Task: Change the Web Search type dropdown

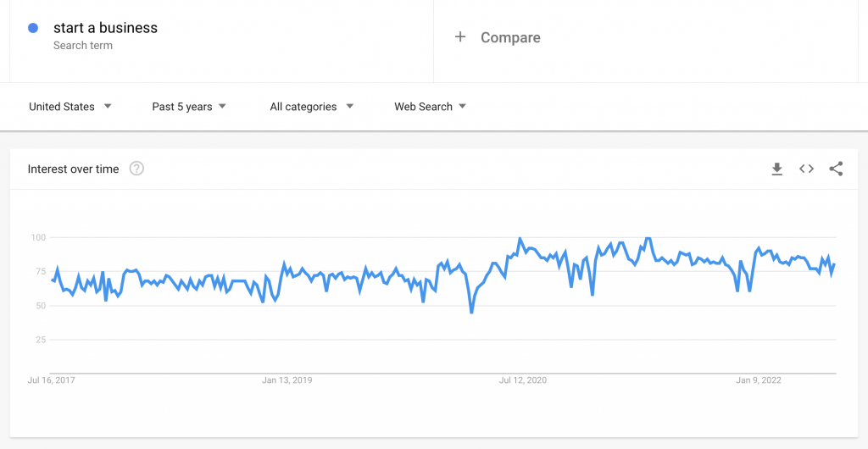Action: pos(430,107)
